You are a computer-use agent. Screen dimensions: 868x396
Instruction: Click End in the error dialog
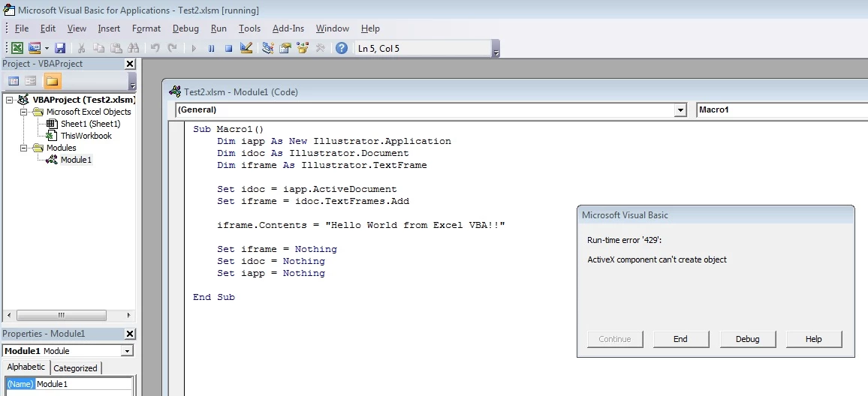pos(681,339)
